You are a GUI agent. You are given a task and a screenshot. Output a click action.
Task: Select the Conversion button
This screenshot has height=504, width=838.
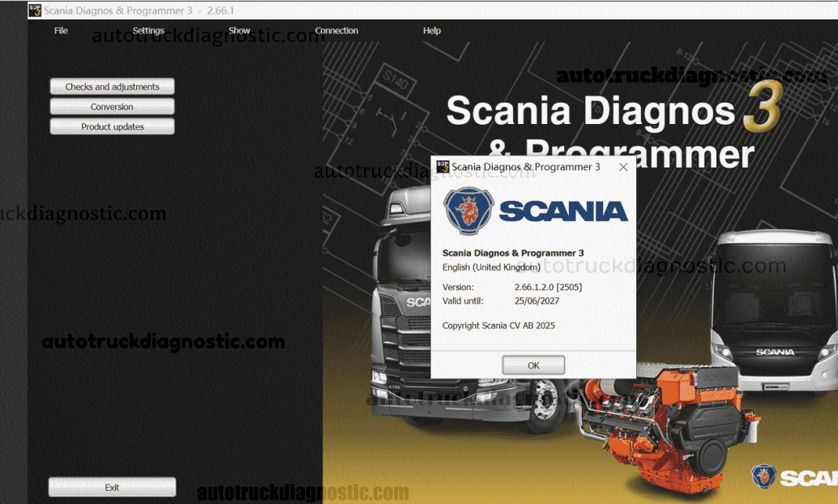[x=112, y=107]
